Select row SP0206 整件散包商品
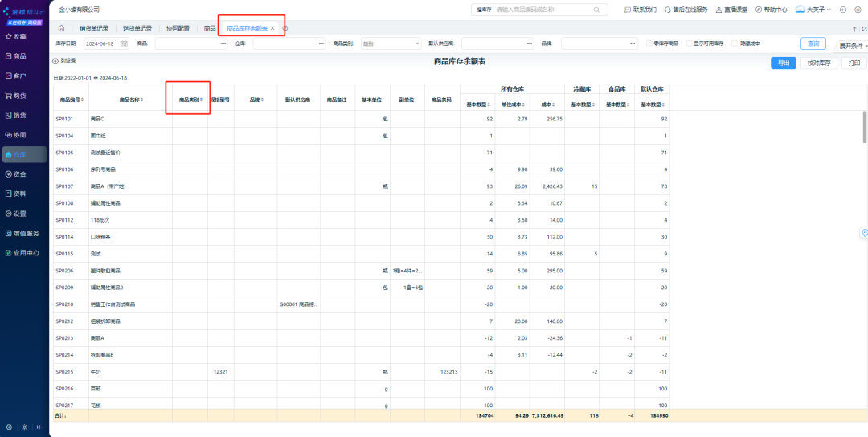 pos(362,271)
